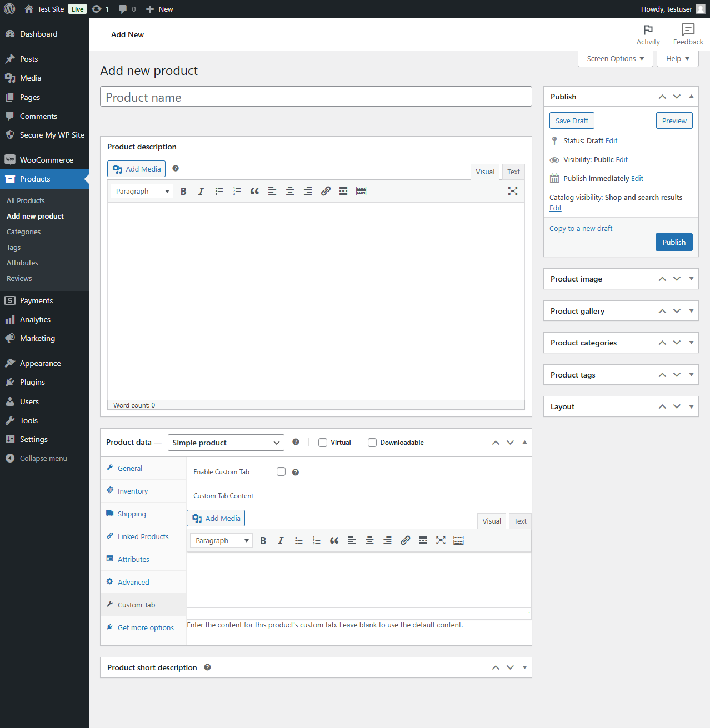Open Analytics in sidebar menu

(x=44, y=319)
